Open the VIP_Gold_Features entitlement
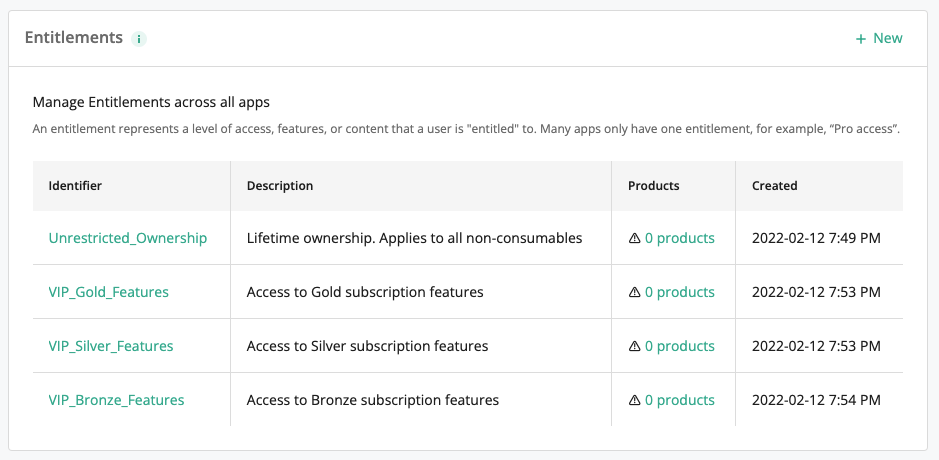The height and width of the screenshot is (460, 939). point(109,292)
